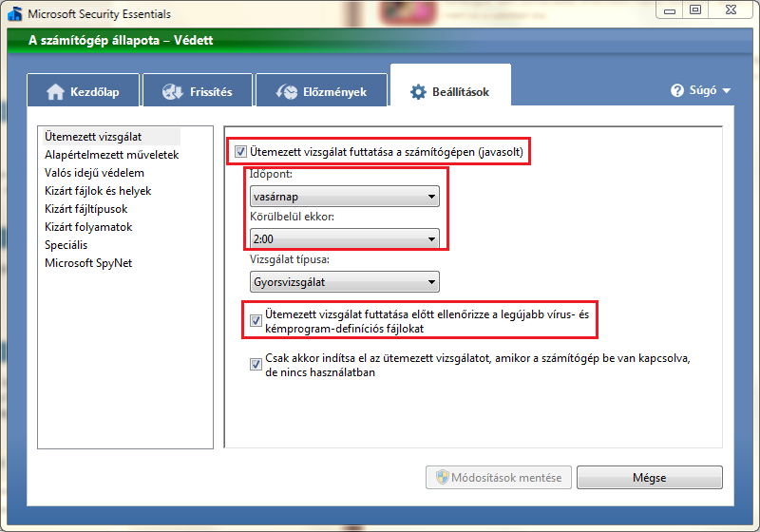Click the question mark Súgó icon
Screen dimensions: 760x532
(x=677, y=91)
